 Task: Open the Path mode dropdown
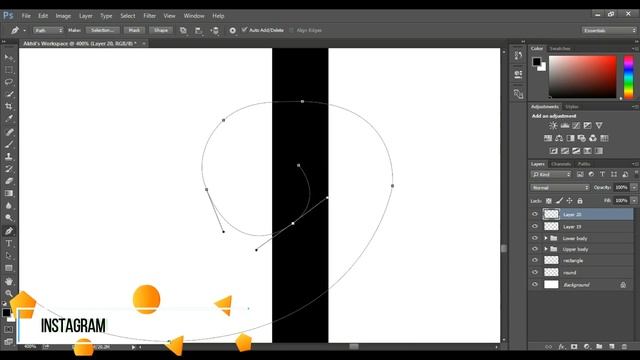click(48, 30)
